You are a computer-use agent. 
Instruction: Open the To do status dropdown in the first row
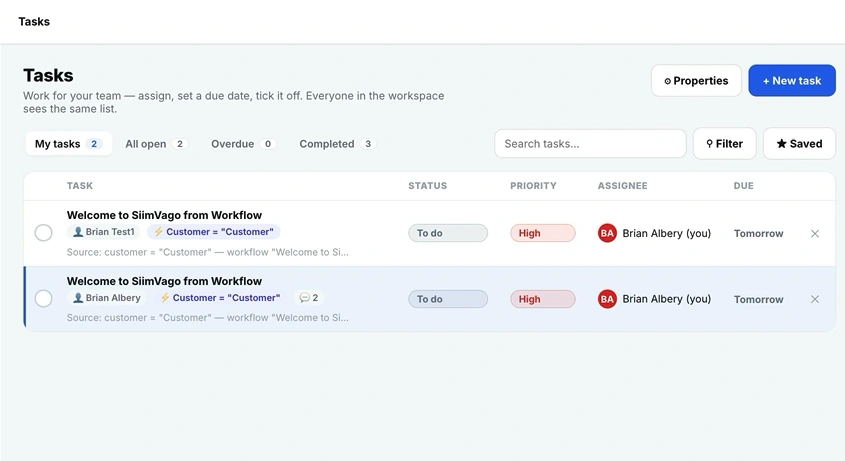pos(448,233)
